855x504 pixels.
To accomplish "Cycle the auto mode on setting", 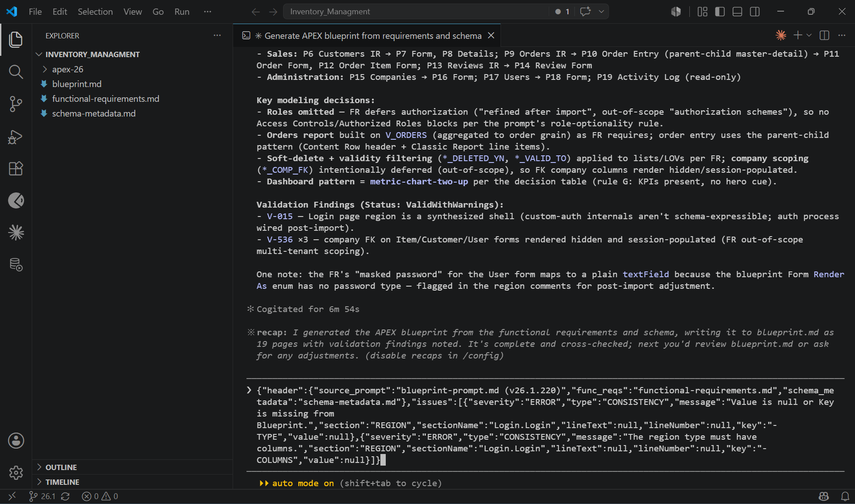I will click(350, 483).
